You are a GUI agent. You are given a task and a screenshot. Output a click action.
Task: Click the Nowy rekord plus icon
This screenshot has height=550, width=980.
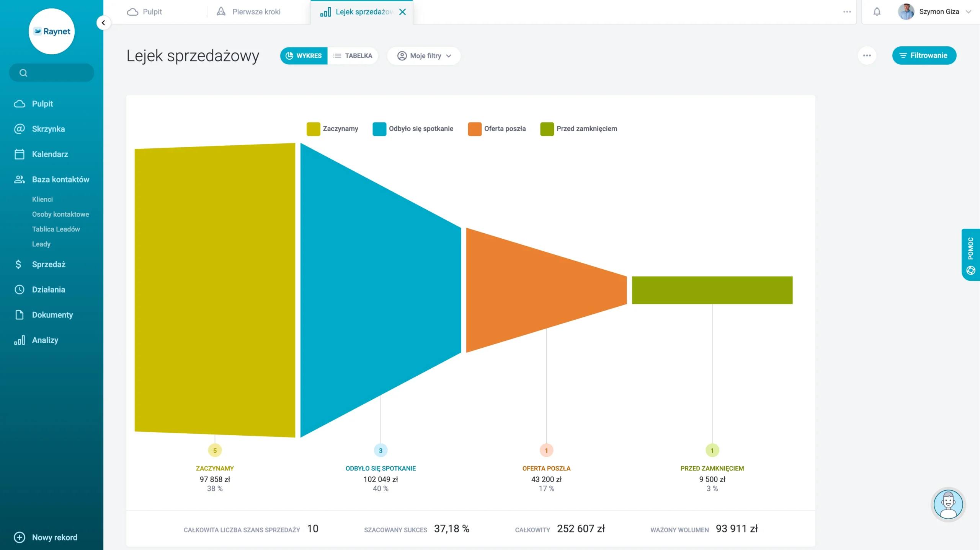coord(20,537)
